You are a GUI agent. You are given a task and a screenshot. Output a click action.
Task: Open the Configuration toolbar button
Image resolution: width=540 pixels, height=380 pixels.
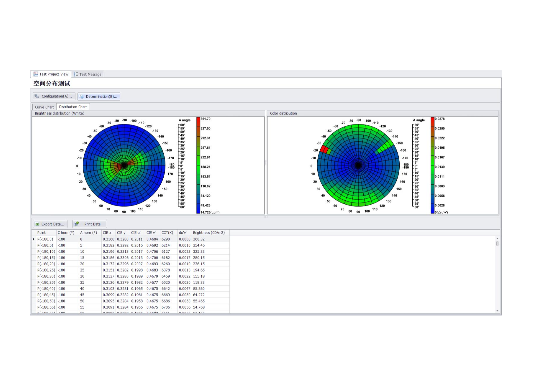[54, 96]
